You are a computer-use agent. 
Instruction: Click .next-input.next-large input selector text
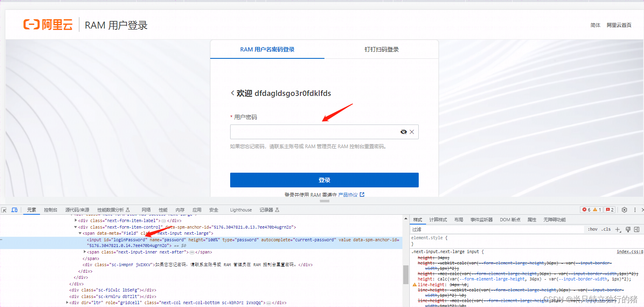pyautogui.click(x=445, y=252)
